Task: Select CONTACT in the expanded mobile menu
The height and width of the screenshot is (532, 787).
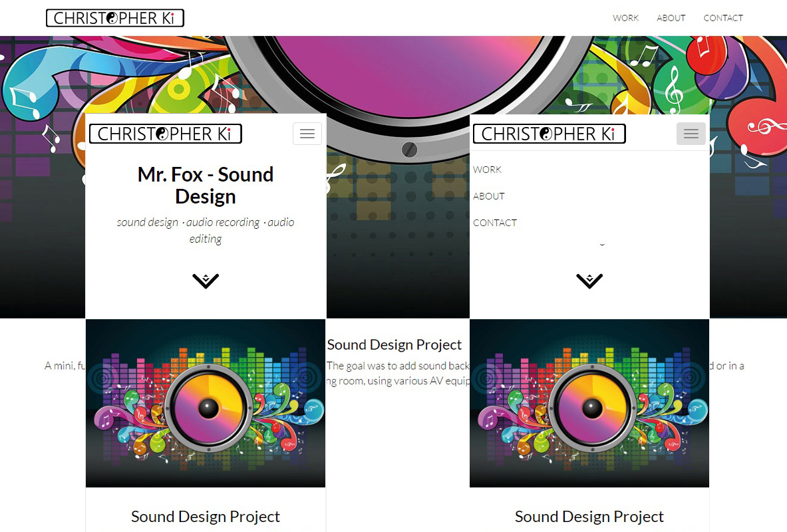Action: pos(495,223)
